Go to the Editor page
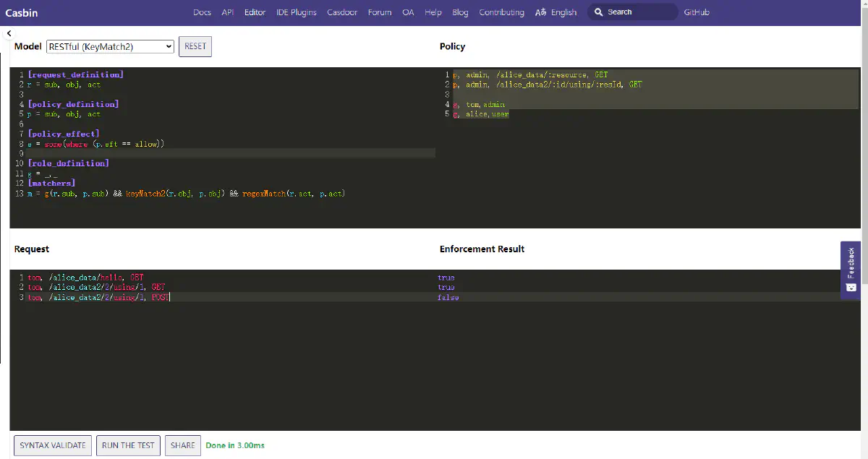The width and height of the screenshot is (868, 459). tap(255, 12)
